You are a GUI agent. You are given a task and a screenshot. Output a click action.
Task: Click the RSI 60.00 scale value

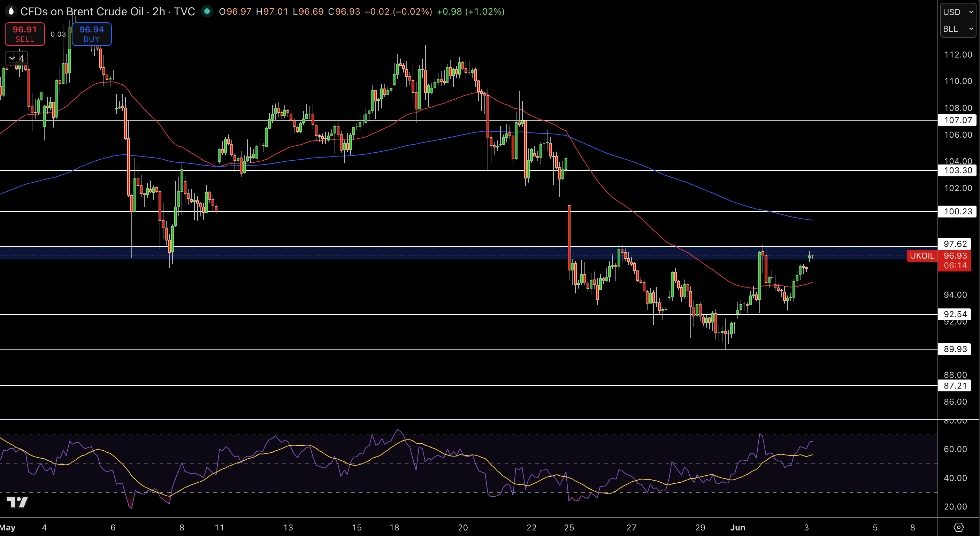tap(955, 449)
